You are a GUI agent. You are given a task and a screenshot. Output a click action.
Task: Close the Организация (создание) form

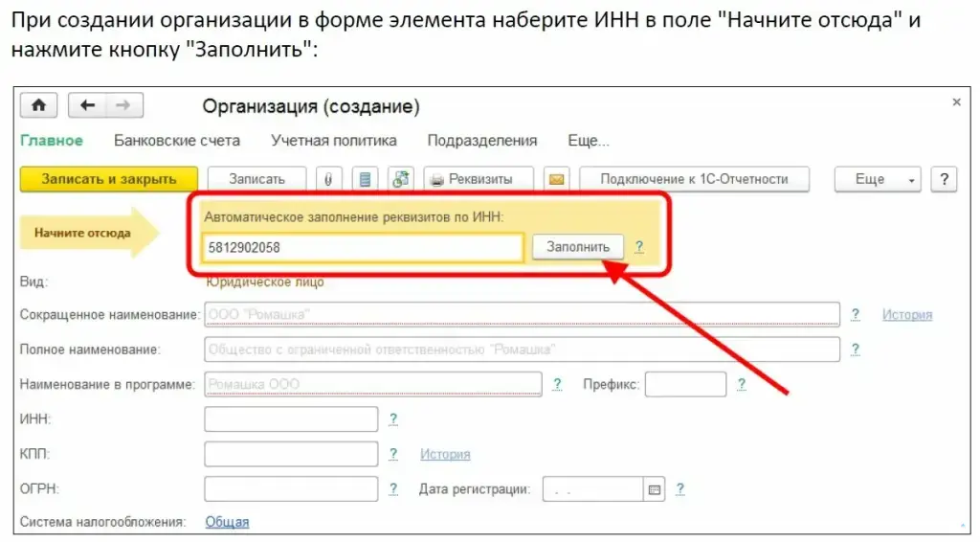(956, 102)
